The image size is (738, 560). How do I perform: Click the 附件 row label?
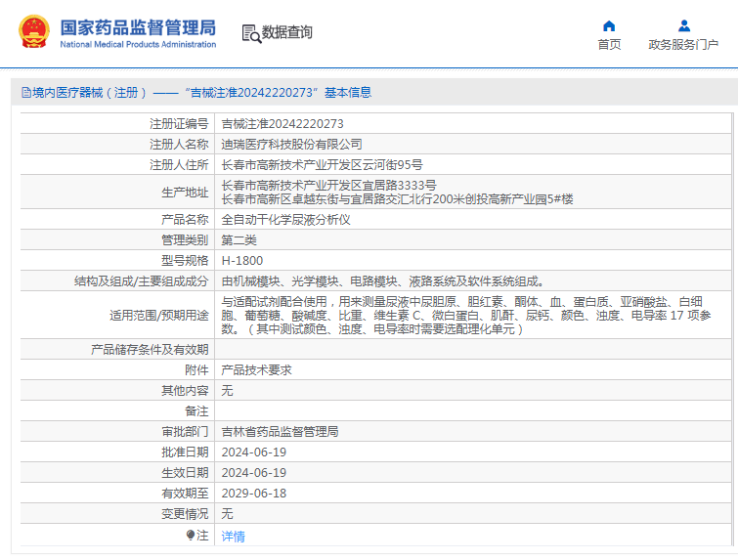click(196, 370)
